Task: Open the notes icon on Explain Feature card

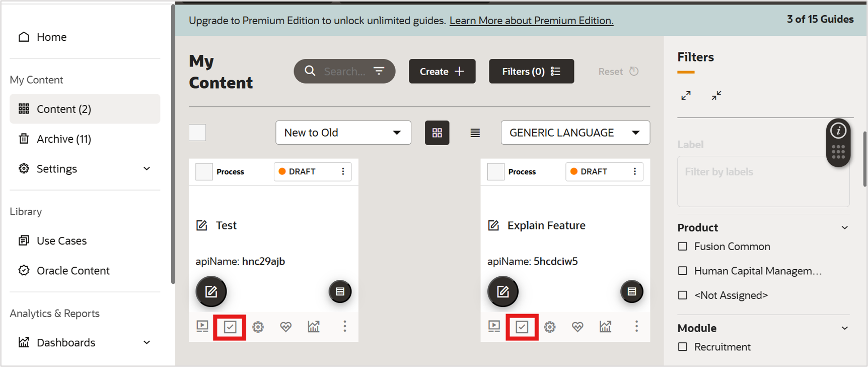Action: 631,291
